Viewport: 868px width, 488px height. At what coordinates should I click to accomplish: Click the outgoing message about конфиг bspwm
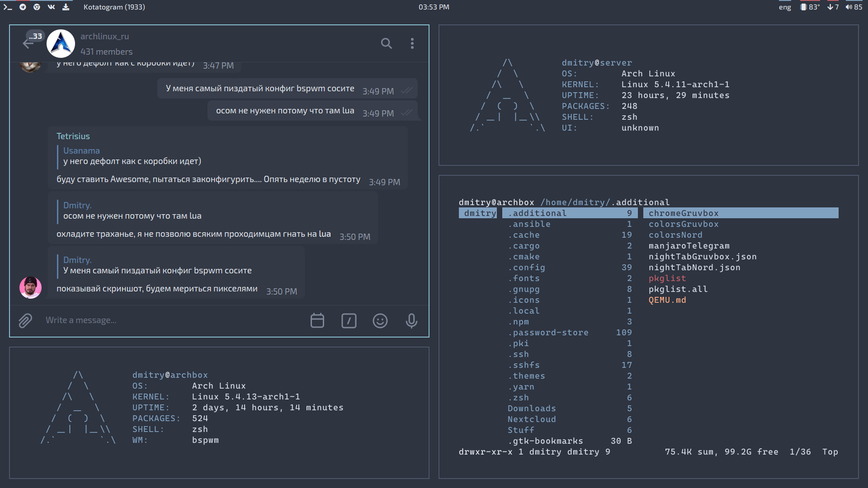[x=287, y=89]
